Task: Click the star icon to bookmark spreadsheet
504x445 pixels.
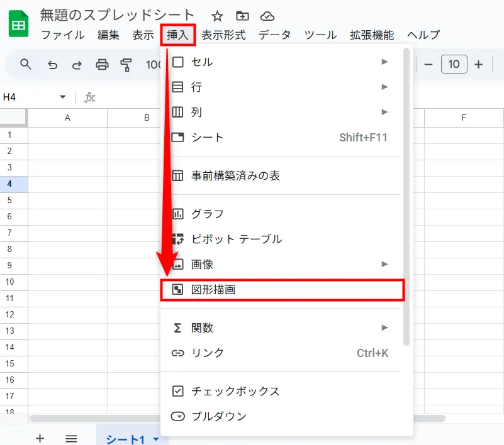Action: (217, 16)
